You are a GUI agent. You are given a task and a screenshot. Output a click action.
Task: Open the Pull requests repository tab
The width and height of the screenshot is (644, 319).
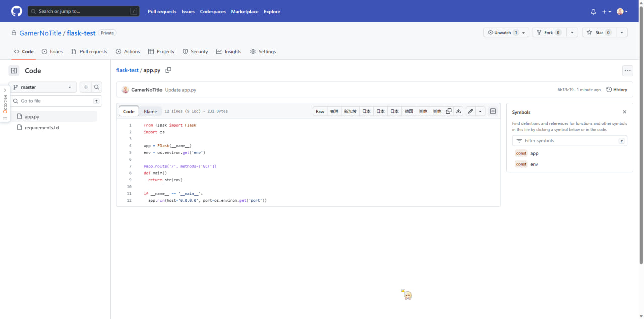(x=89, y=52)
